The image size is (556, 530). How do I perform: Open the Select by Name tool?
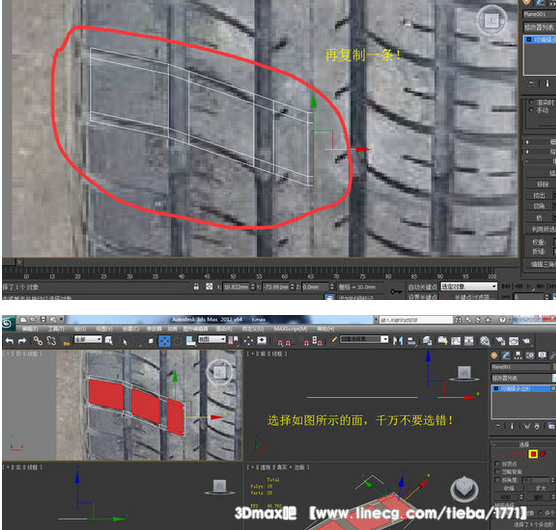(x=109, y=341)
